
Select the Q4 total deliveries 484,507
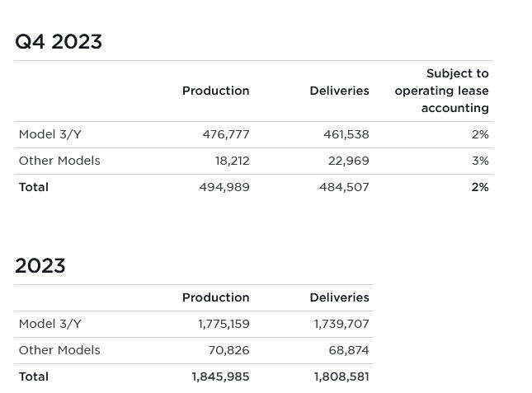point(344,187)
